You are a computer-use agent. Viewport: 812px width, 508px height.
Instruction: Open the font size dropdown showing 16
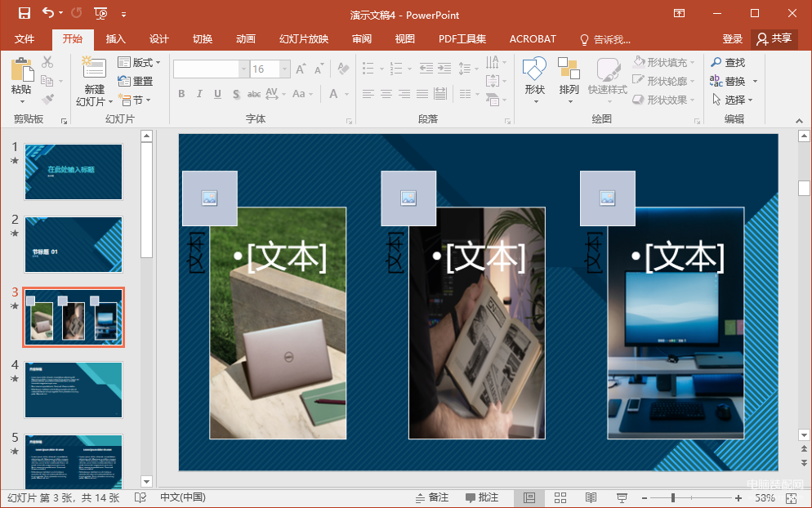coord(285,69)
